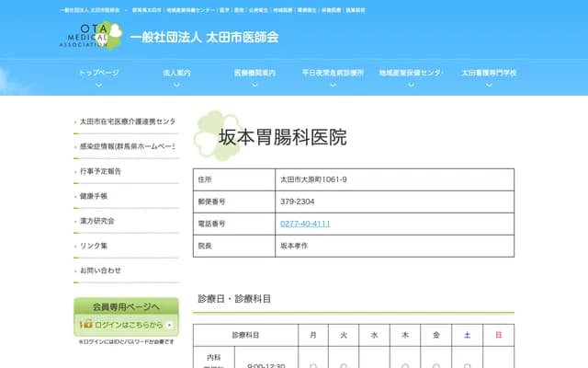The height and width of the screenshot is (368, 588).
Task: Open 太田市在宅医療介護連携センター sidebar link
Action: pos(127,121)
